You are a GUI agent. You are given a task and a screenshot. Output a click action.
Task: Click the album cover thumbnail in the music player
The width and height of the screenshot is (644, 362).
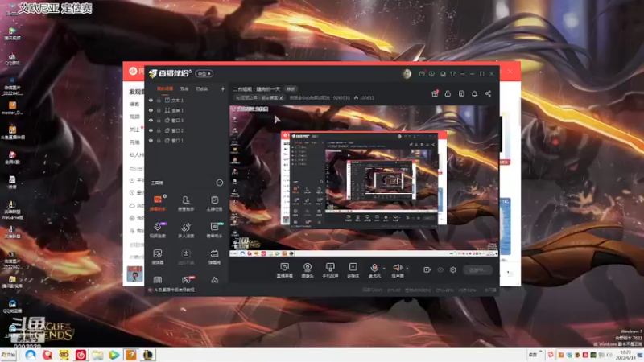(134, 274)
